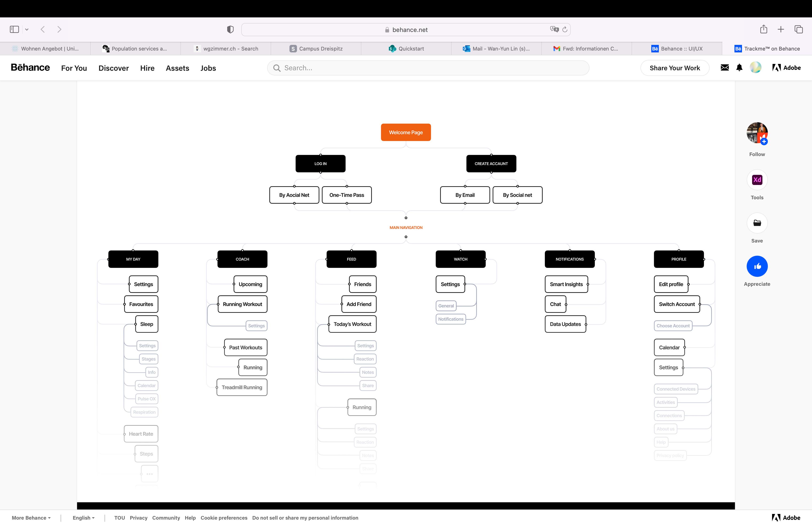This screenshot has height=525, width=812.
Task: Click the privacy shield icon
Action: click(x=230, y=30)
